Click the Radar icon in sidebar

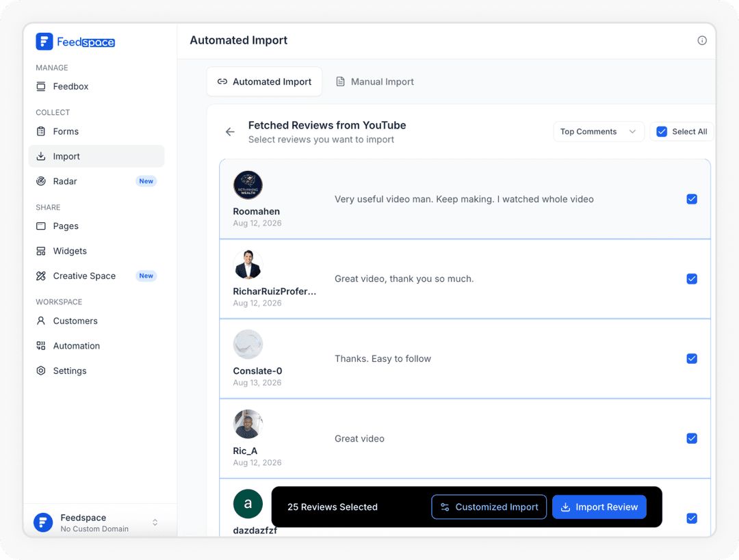click(x=41, y=181)
